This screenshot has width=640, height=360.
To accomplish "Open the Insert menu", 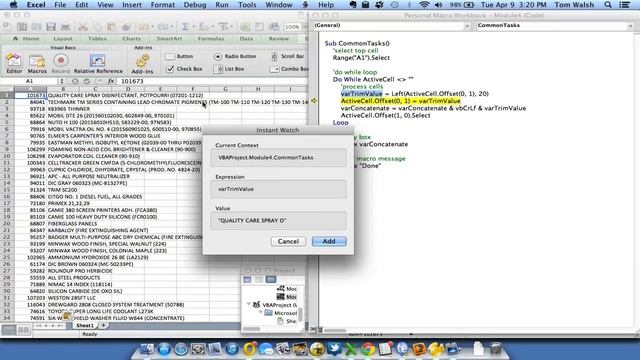I will pyautogui.click(x=132, y=5).
